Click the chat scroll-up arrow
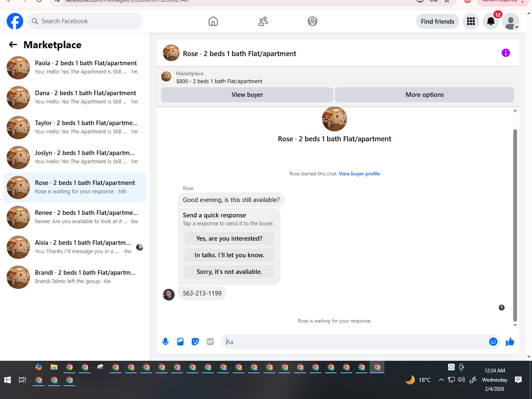 pyautogui.click(x=515, y=111)
